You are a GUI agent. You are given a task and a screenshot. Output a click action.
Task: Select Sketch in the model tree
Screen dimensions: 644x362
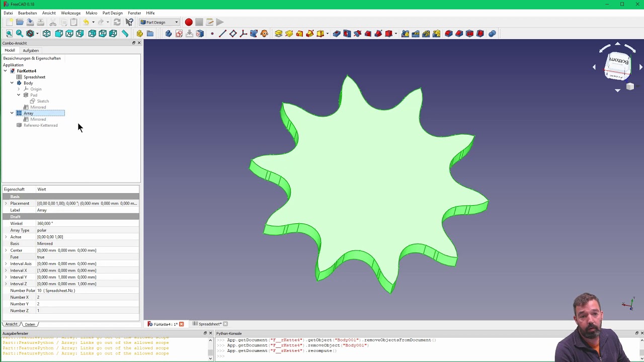[x=43, y=101]
